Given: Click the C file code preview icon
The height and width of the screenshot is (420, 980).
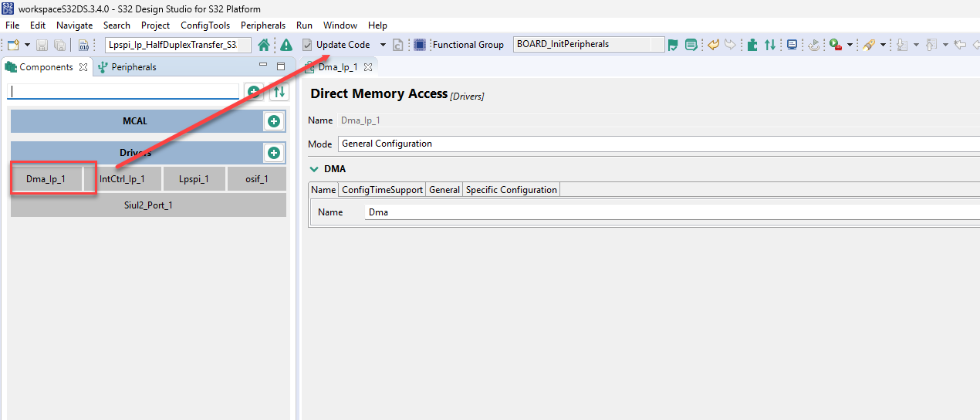Looking at the screenshot, I should [398, 45].
